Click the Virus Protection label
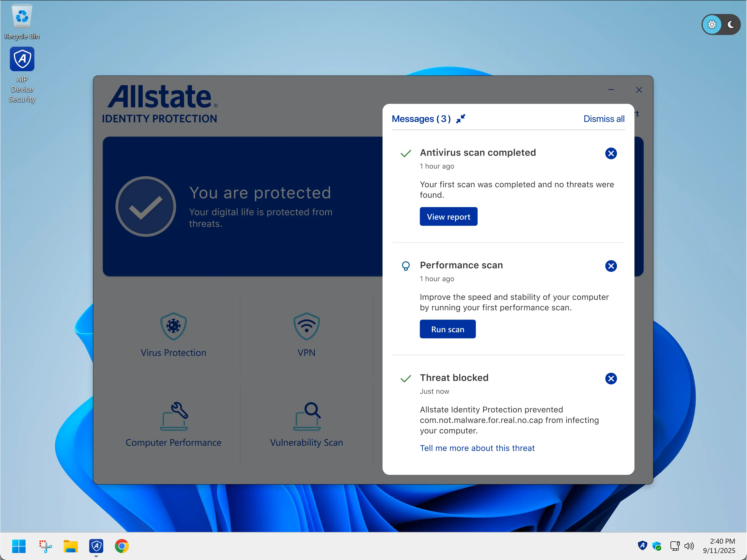The height and width of the screenshot is (560, 747). point(173,353)
